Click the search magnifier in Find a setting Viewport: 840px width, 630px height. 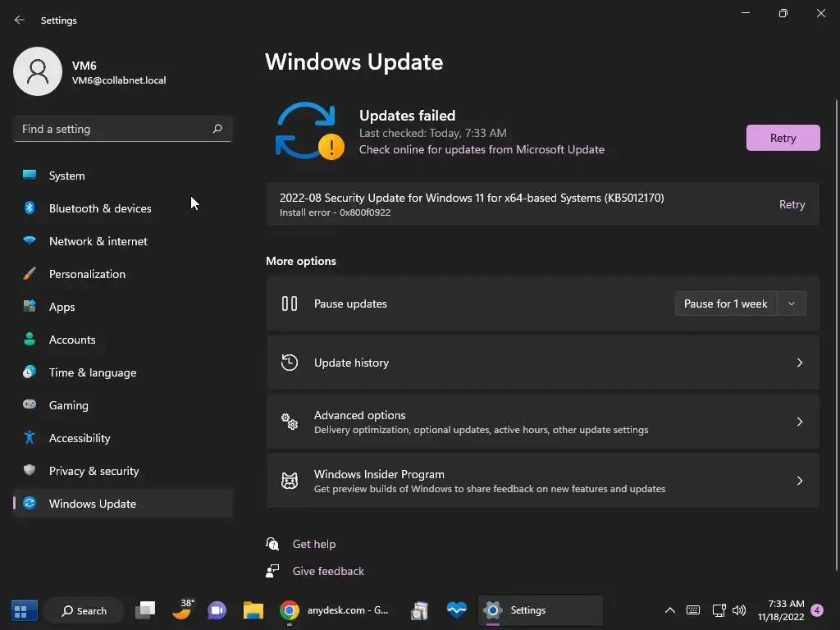[x=217, y=129]
